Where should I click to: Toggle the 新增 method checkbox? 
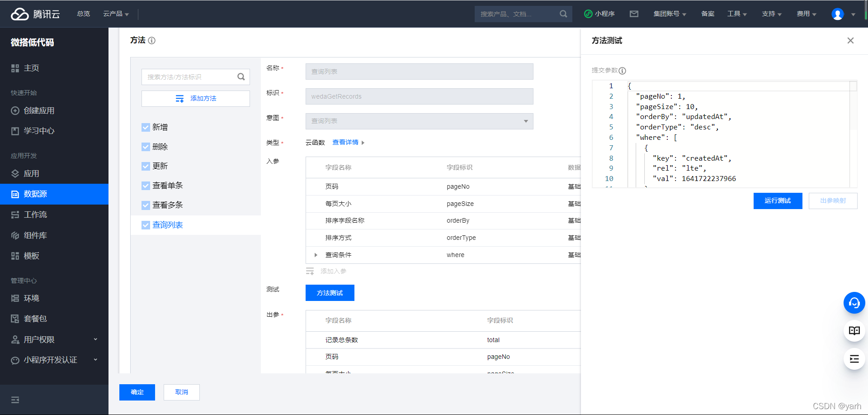pyautogui.click(x=146, y=128)
